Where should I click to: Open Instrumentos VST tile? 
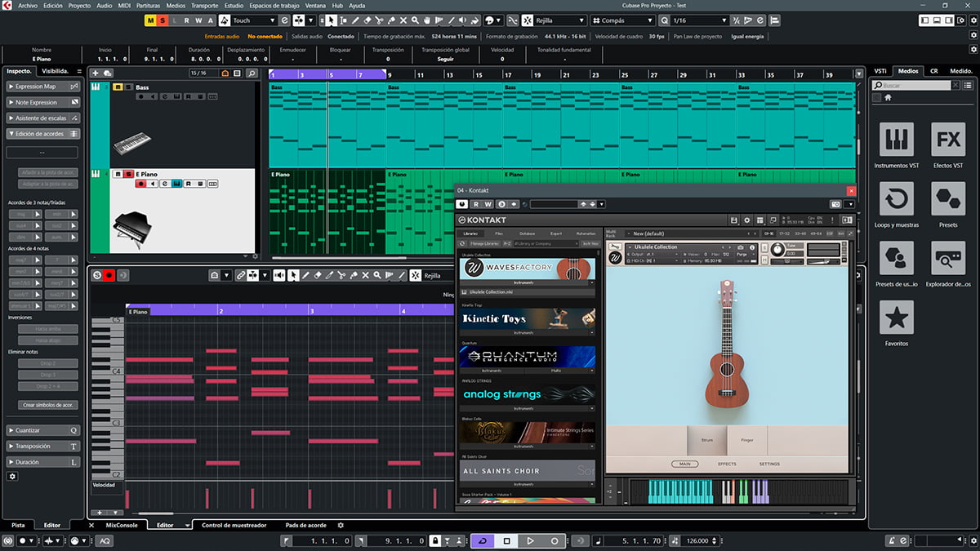tap(897, 140)
